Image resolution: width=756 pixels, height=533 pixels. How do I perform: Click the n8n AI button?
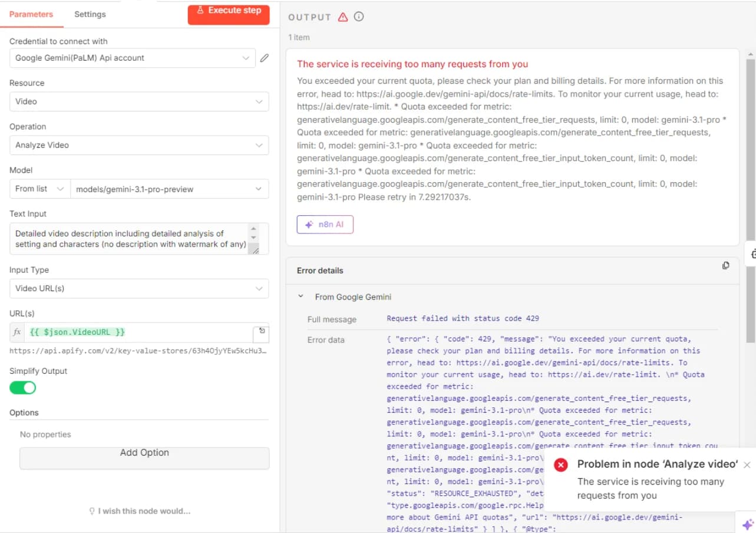click(325, 225)
